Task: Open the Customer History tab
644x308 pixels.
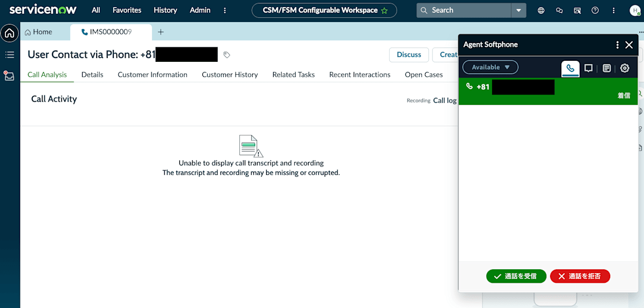Action: point(230,75)
